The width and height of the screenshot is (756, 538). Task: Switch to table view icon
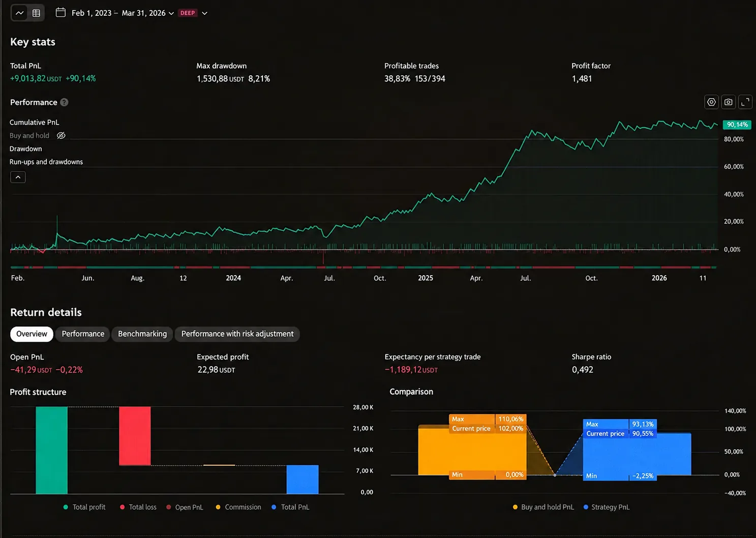click(x=36, y=13)
